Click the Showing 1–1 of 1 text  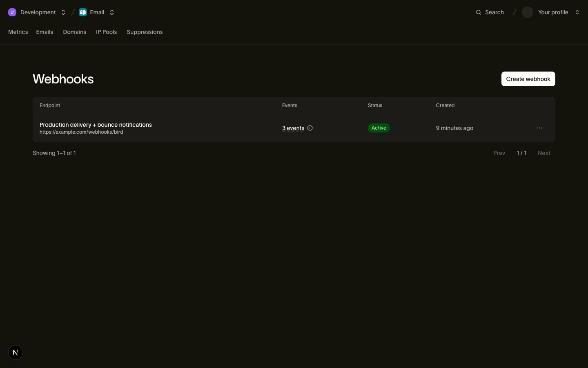54,153
